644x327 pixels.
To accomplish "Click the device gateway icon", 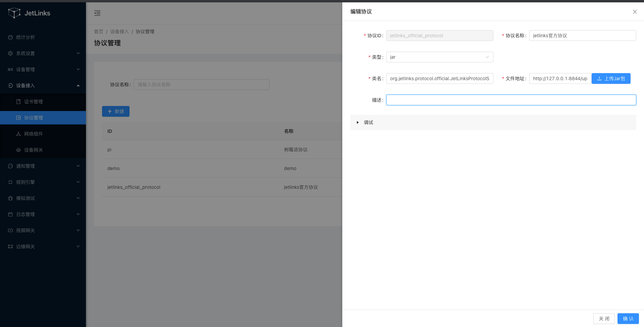I will [x=18, y=150].
